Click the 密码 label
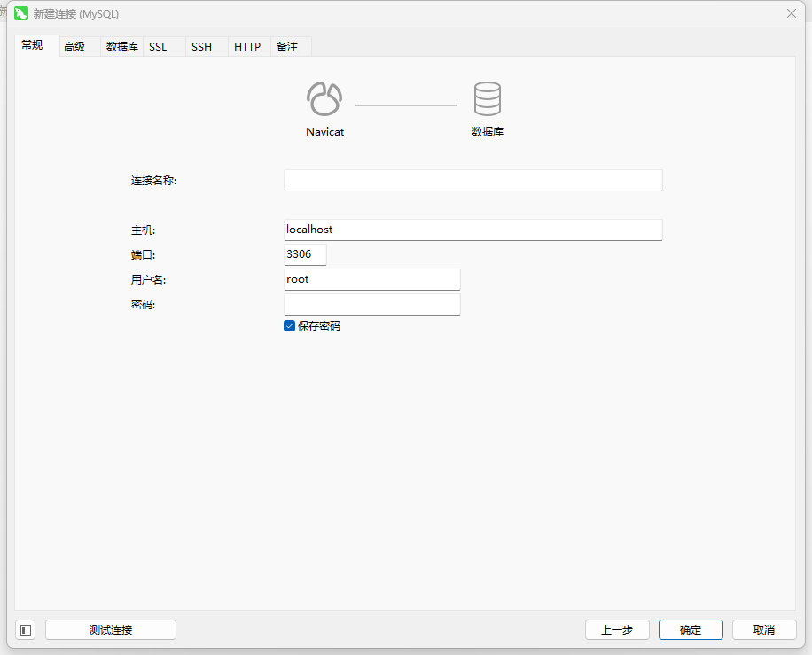The width and height of the screenshot is (812, 655). [x=143, y=305]
